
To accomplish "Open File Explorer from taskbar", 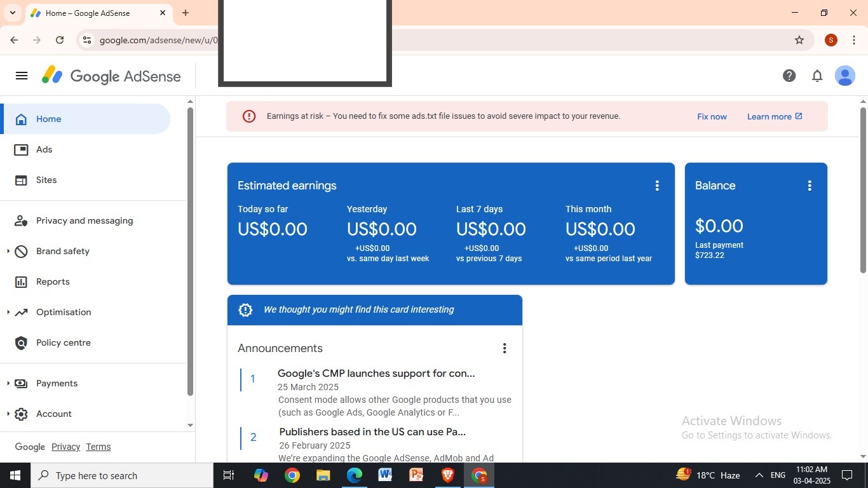I will click(323, 475).
